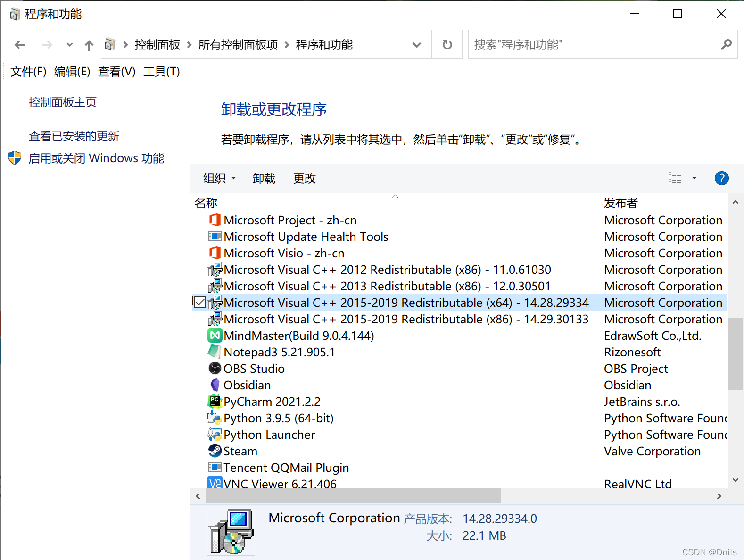Screen dimensions: 744x560
Task: Open the 工具(T) menu
Action: [162, 71]
